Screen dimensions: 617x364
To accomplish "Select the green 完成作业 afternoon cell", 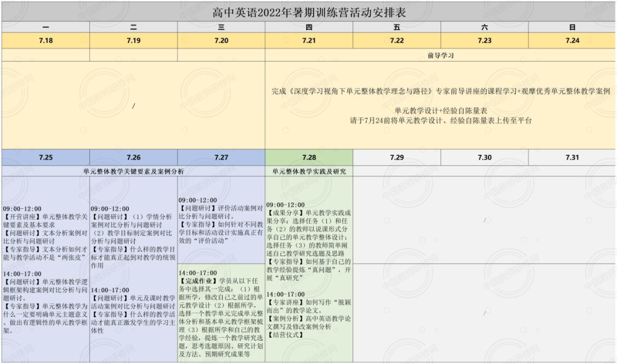I will [x=221, y=314].
